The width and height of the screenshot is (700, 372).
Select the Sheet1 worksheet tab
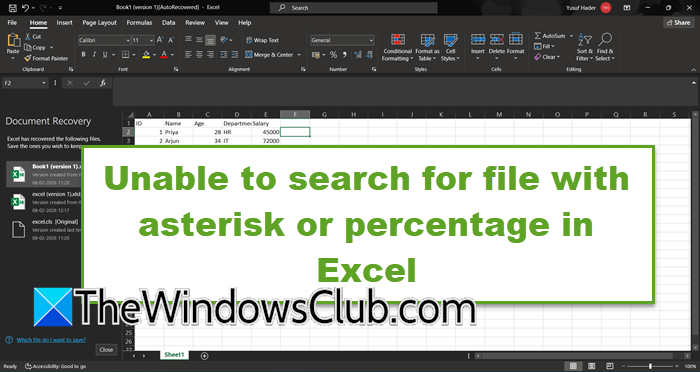(x=174, y=355)
